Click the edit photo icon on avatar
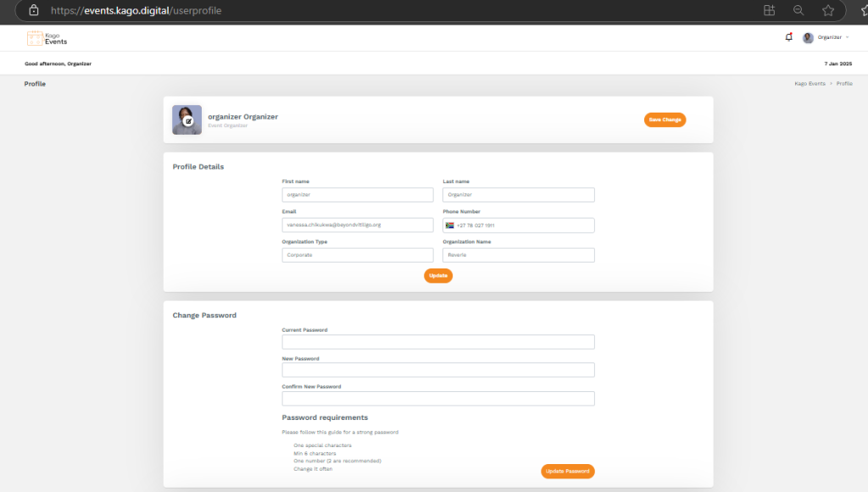 188,121
